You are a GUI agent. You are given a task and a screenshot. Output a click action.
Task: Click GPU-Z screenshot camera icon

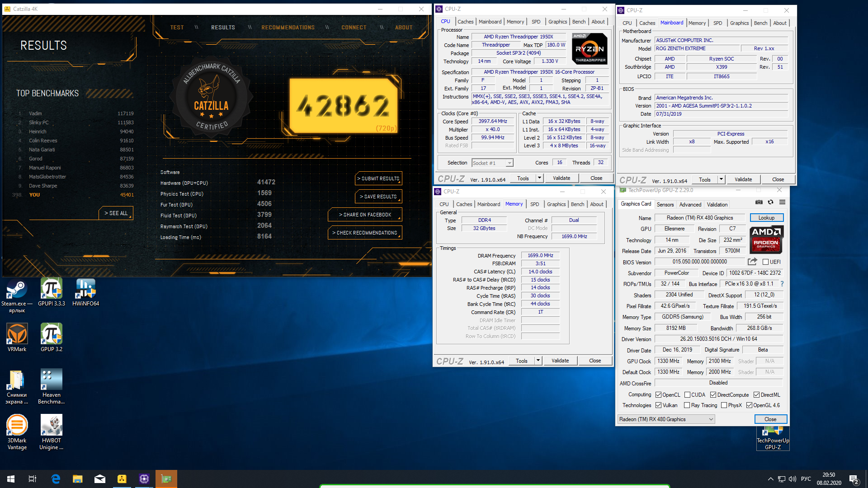click(759, 202)
